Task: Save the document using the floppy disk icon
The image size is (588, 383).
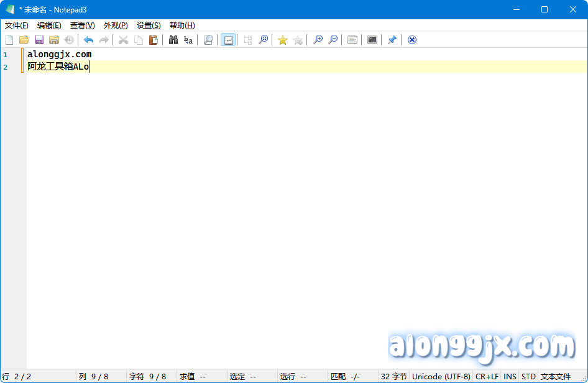Action: coord(39,40)
